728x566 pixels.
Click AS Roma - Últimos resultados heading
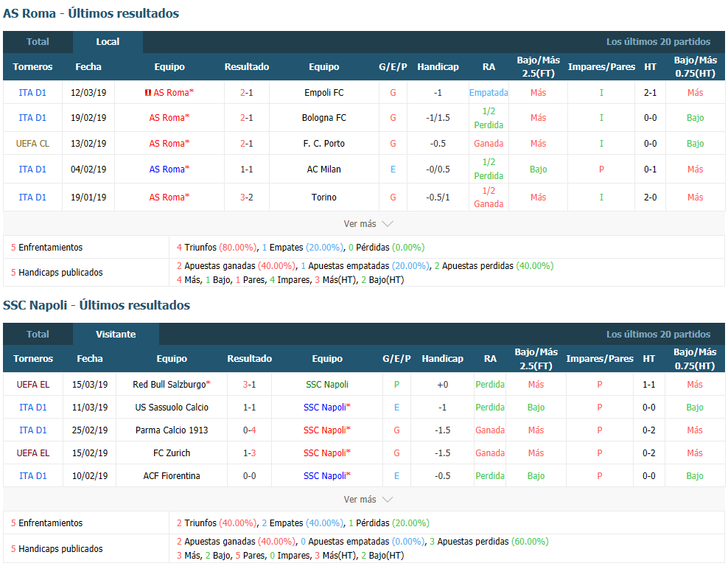coord(91,13)
